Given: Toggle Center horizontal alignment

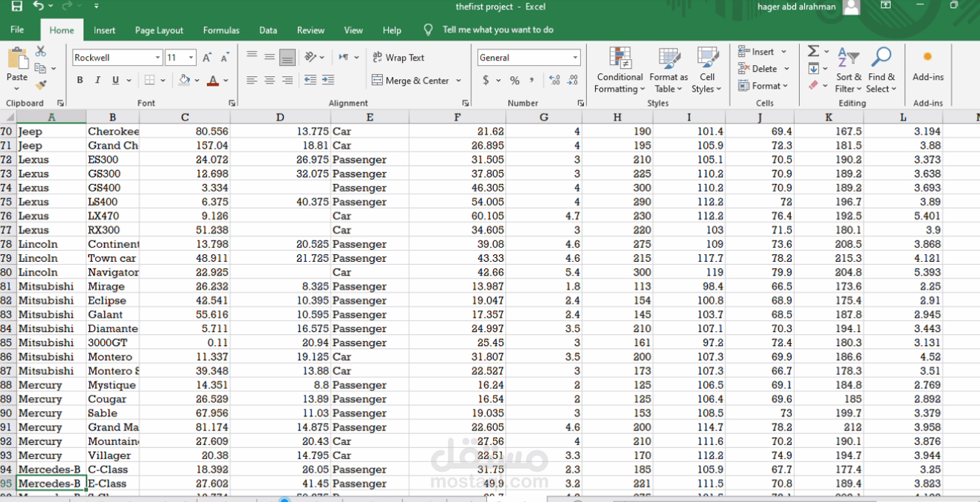Looking at the screenshot, I should tap(270, 80).
